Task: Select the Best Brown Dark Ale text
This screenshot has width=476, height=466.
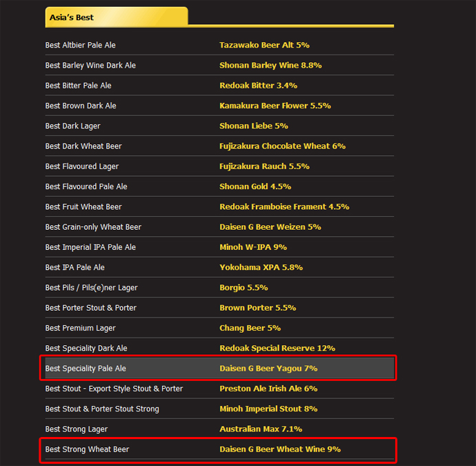Action: [x=81, y=106]
